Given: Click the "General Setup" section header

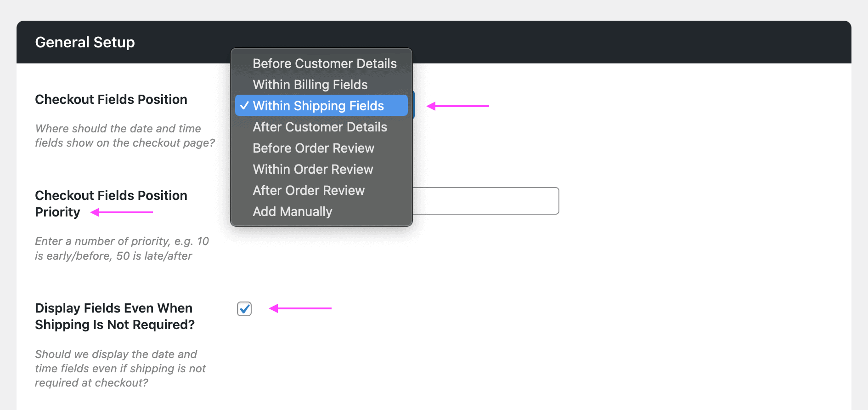Looking at the screenshot, I should [85, 42].
